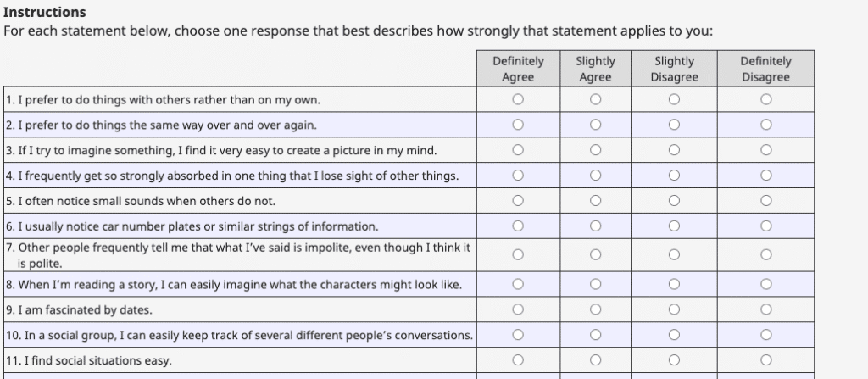Screen dimensions: 868x379
Task: Choose Slightly Disagree for car number plates statement
Action: [x=674, y=226]
